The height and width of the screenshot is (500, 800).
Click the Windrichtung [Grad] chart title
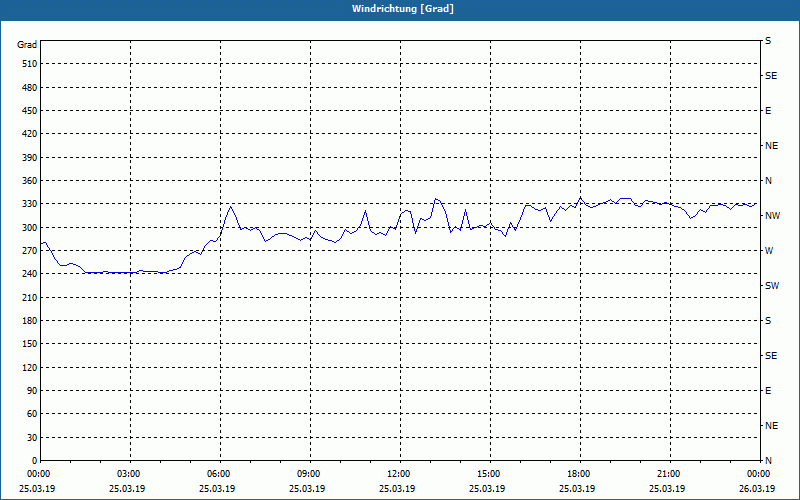click(403, 9)
